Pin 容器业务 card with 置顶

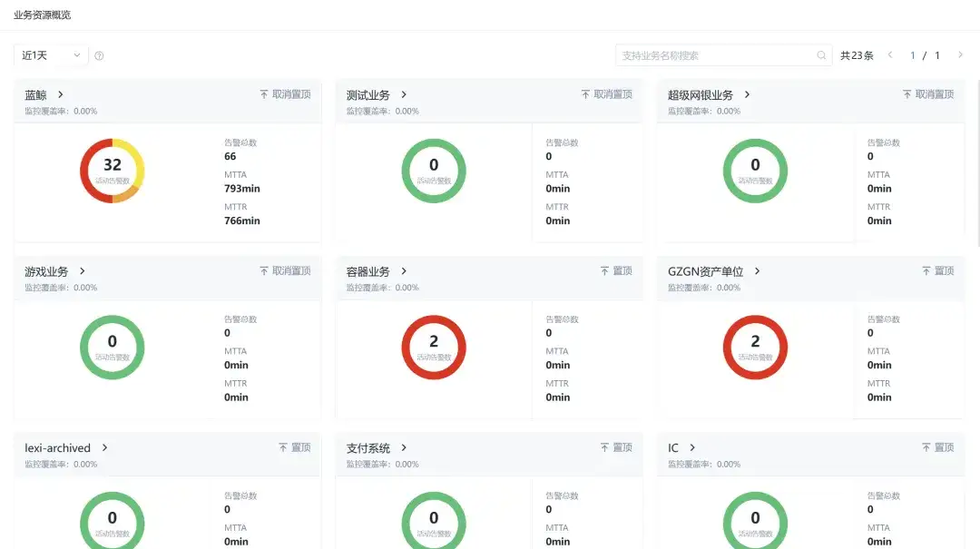(616, 270)
